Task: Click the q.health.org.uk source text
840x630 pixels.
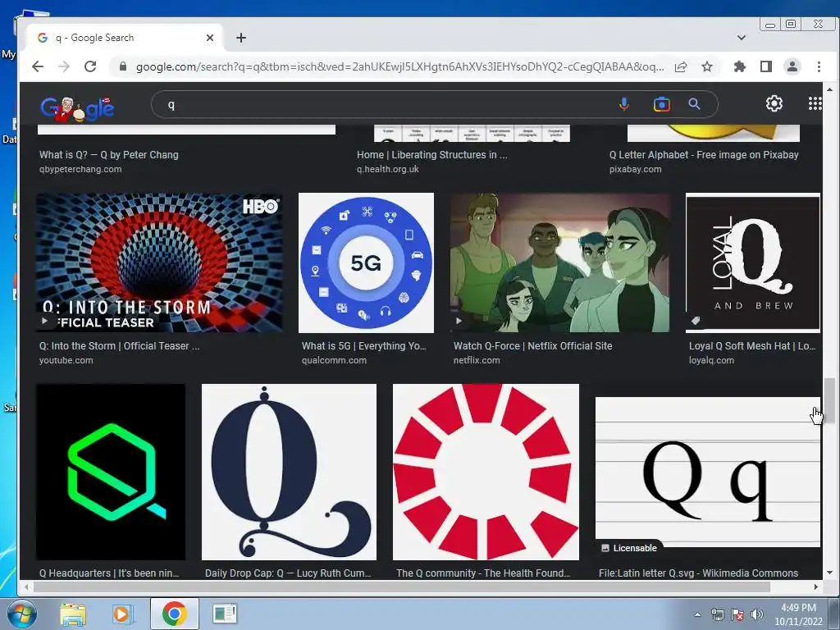Action: click(388, 169)
